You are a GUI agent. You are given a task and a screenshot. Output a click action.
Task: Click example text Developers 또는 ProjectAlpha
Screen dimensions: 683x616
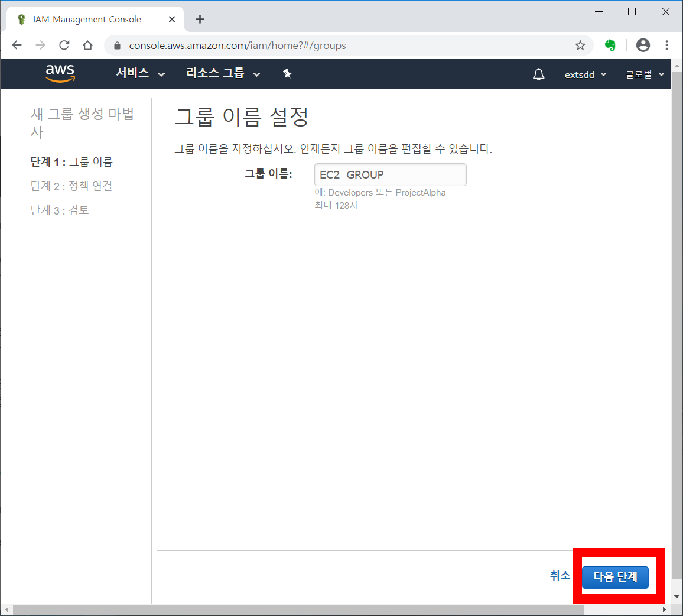pos(387,193)
